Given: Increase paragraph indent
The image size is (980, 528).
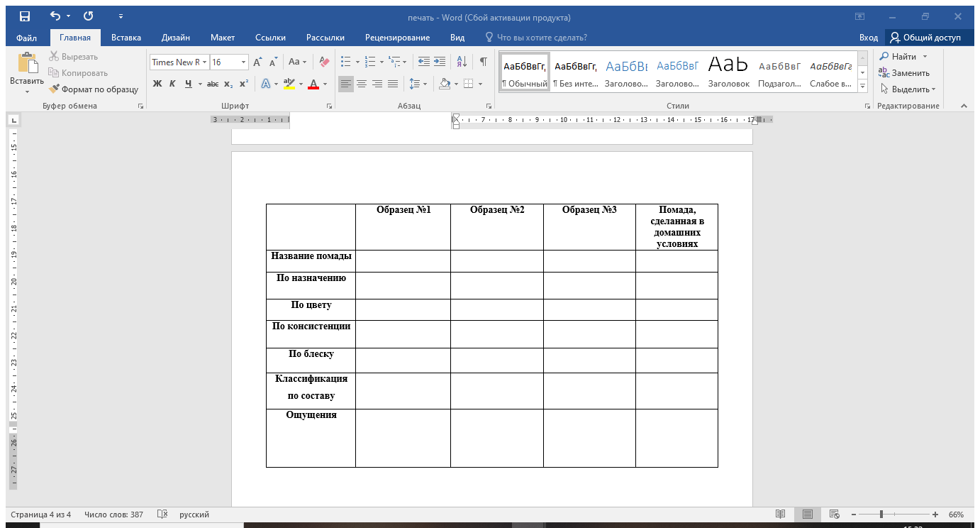Looking at the screenshot, I should [x=440, y=62].
